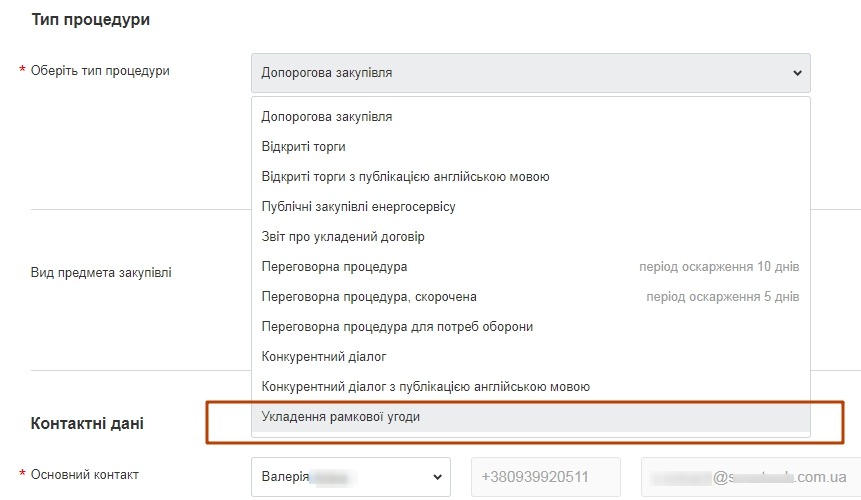The image size is (861, 500).
Task: Click the 'Контактні дані' section heading
Action: 87,423
